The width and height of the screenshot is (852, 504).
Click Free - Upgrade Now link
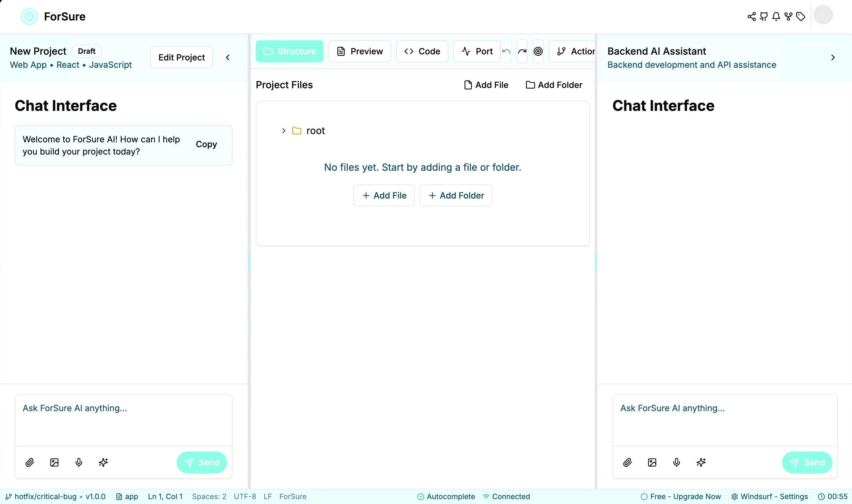681,497
